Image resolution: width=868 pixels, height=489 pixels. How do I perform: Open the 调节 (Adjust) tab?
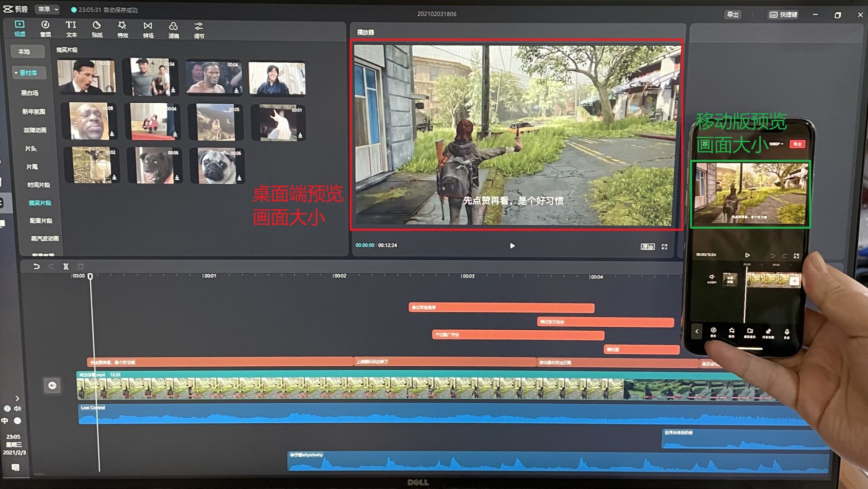point(199,30)
